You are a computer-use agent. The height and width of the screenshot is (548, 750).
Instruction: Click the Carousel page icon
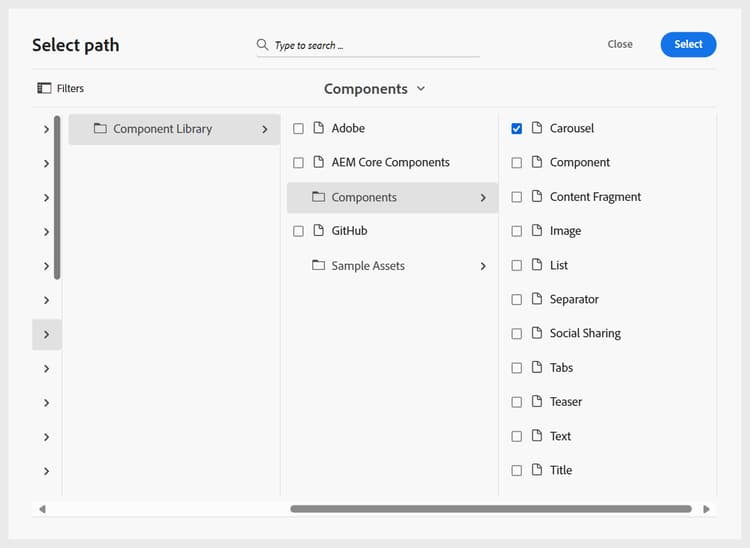tap(537, 128)
